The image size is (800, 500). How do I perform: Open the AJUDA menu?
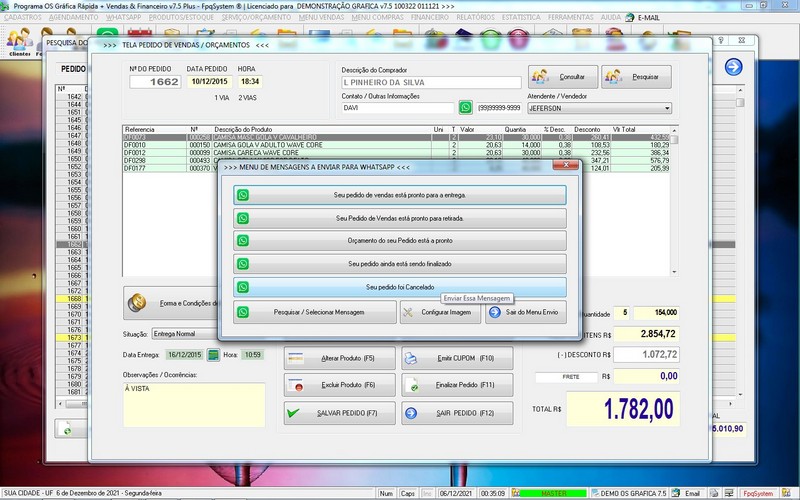(x=611, y=17)
